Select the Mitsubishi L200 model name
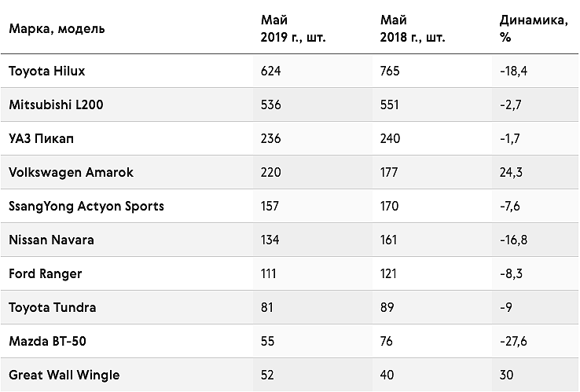Screen dimensions: 580x392 (56, 104)
